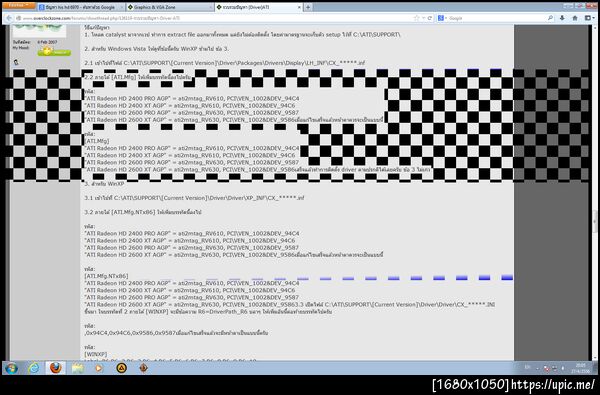Open the bookmarks menu dropdown button
The width and height of the screenshot is (600, 395).
click(x=589, y=18)
